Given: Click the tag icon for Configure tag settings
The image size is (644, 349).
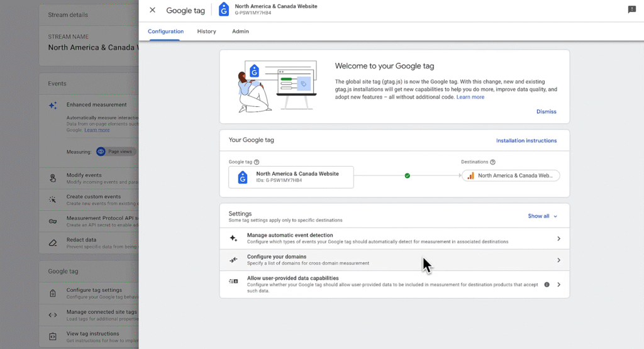Looking at the screenshot, I should click(x=53, y=293).
